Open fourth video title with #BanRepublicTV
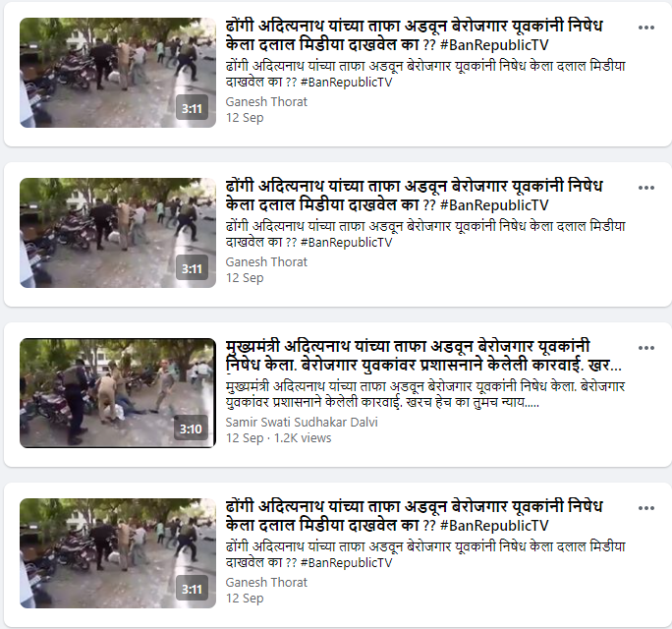 [x=414, y=516]
